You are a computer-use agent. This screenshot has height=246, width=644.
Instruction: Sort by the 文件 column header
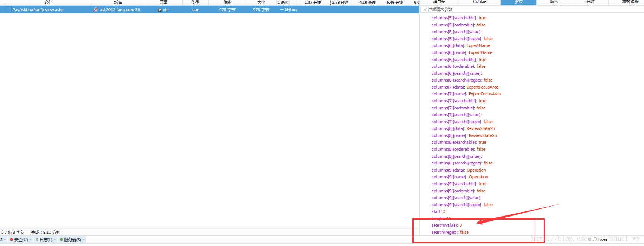[x=48, y=2]
